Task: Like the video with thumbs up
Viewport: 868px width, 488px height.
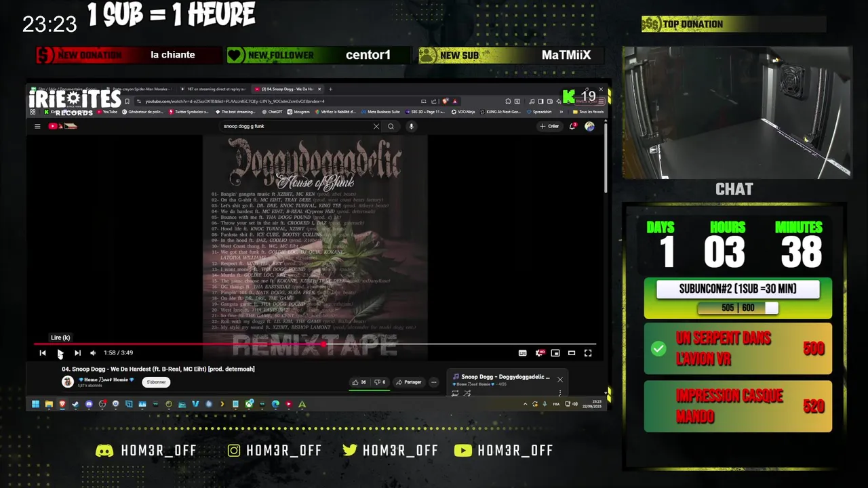Action: point(359,382)
